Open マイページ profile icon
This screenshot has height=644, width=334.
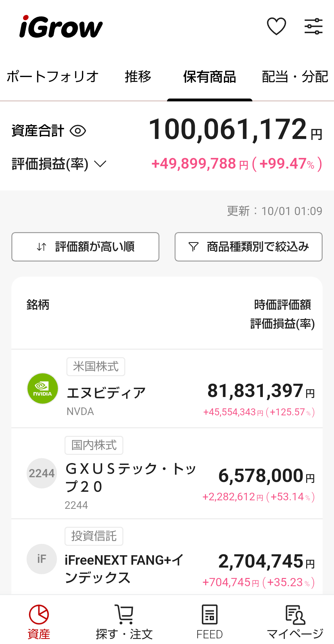click(295, 614)
